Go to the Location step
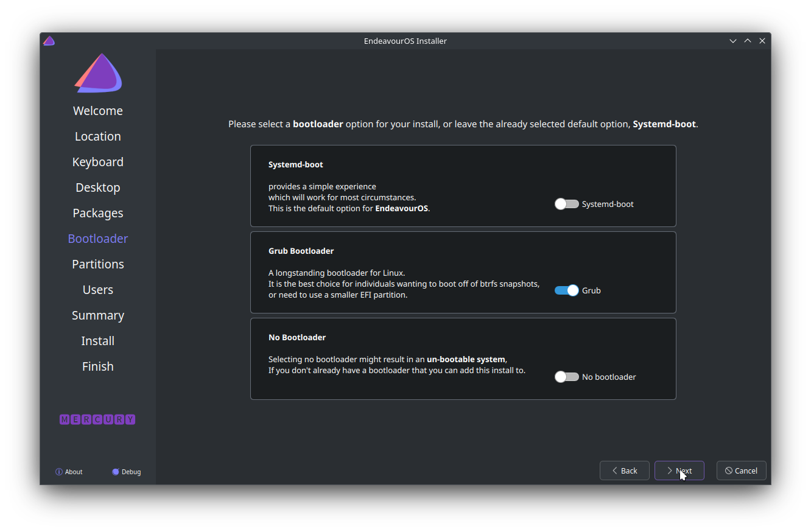The image size is (811, 532). [x=98, y=136]
